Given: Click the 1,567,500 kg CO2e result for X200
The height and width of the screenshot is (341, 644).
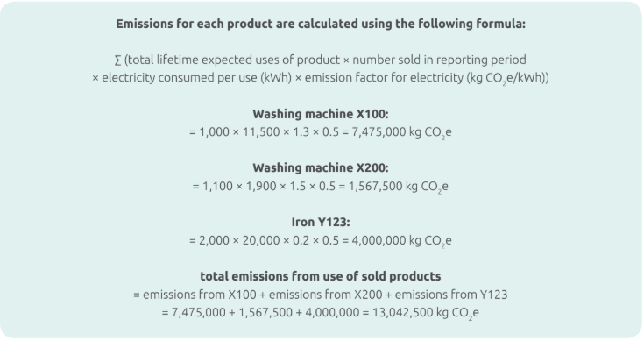Looking at the screenshot, I should pos(399,187).
